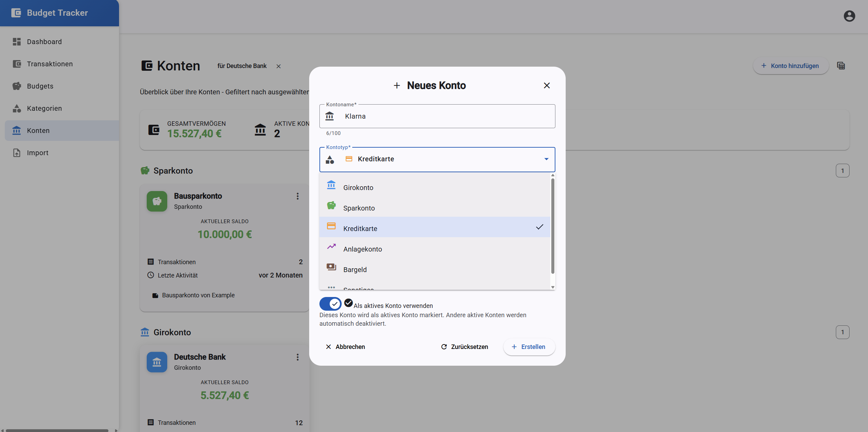Screen dimensions: 868x432
Task: Click the horizontal scrollbar at bottom of sidebar
Action: pos(57,430)
